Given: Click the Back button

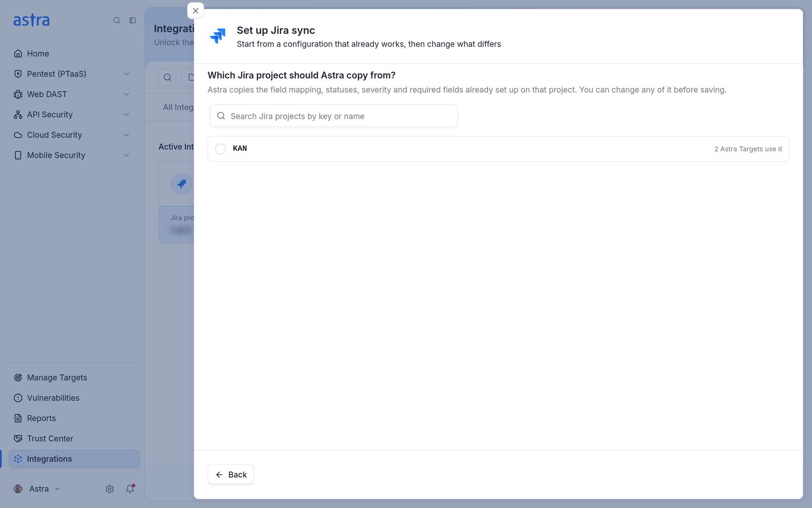Looking at the screenshot, I should click(231, 474).
